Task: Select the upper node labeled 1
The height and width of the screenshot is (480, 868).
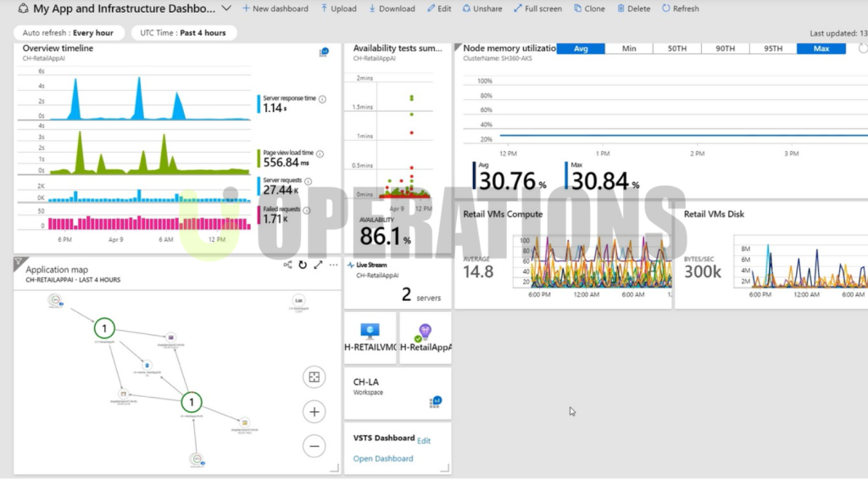Action: 104,328
